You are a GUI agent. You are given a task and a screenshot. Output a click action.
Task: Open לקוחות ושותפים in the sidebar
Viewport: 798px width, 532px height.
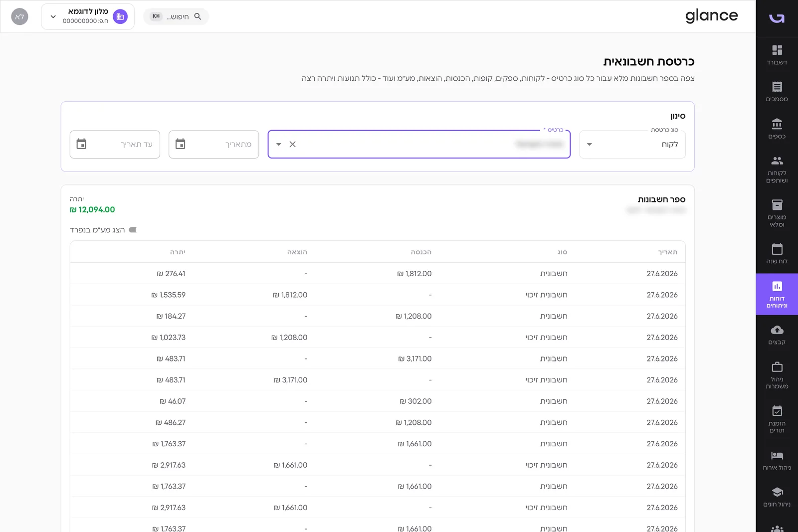[777, 169]
